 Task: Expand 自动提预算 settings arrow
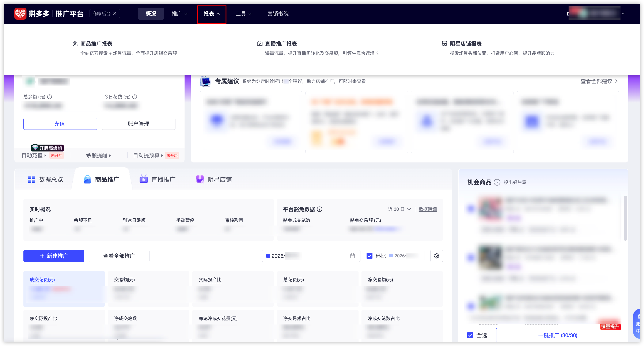[x=162, y=156]
